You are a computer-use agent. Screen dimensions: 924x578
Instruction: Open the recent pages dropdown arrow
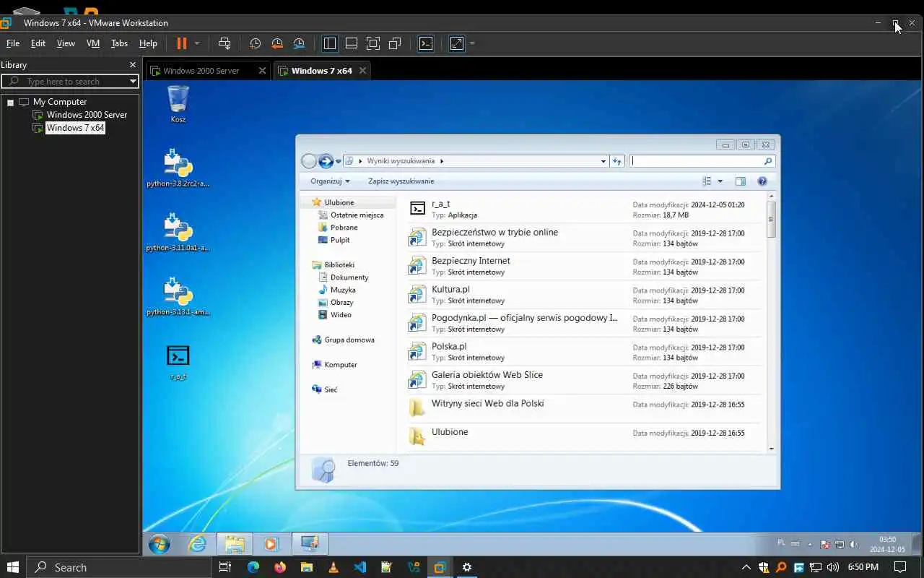[339, 162]
